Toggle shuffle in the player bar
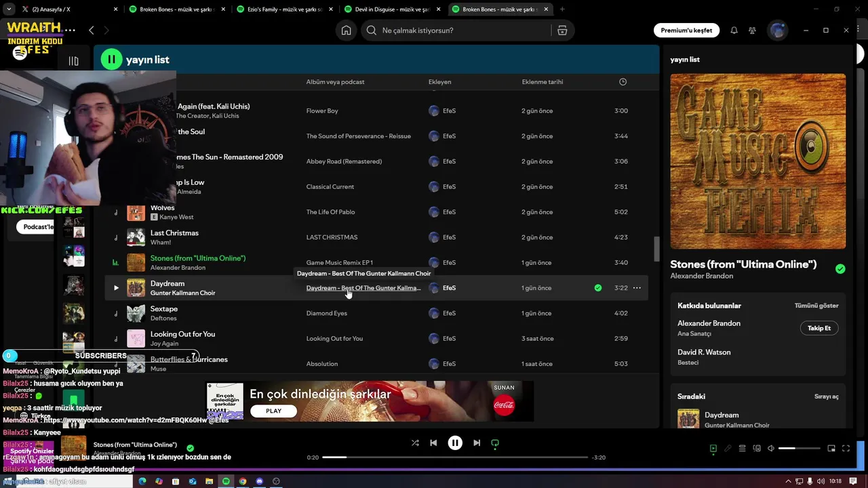 [415, 443]
